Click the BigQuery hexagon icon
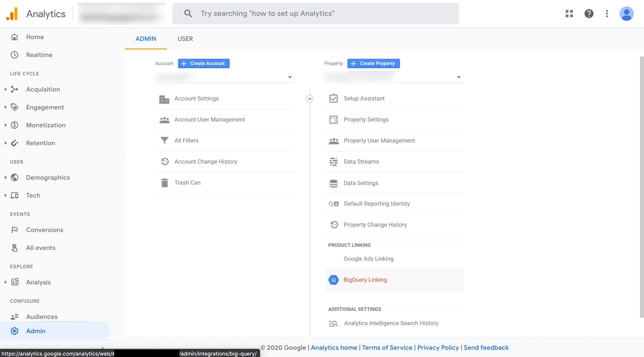 tap(334, 280)
